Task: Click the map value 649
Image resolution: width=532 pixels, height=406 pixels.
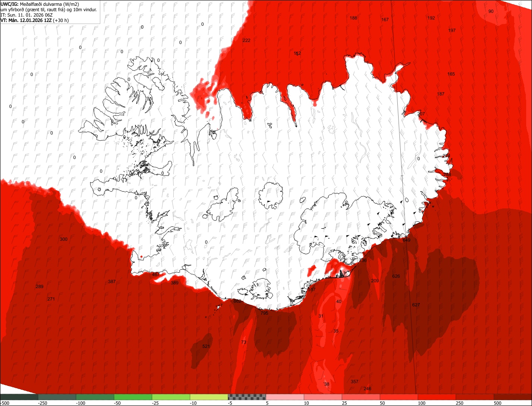Action: (406, 240)
